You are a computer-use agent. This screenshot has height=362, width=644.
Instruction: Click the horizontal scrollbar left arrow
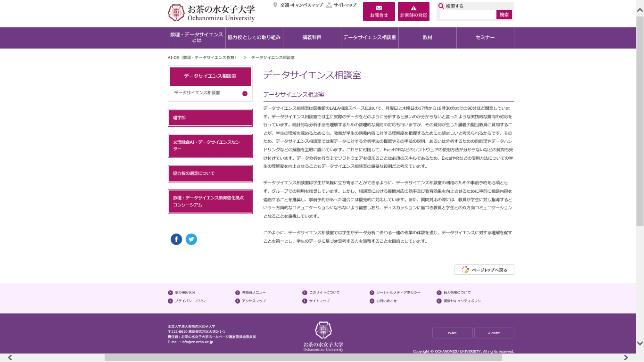[x=10, y=358]
